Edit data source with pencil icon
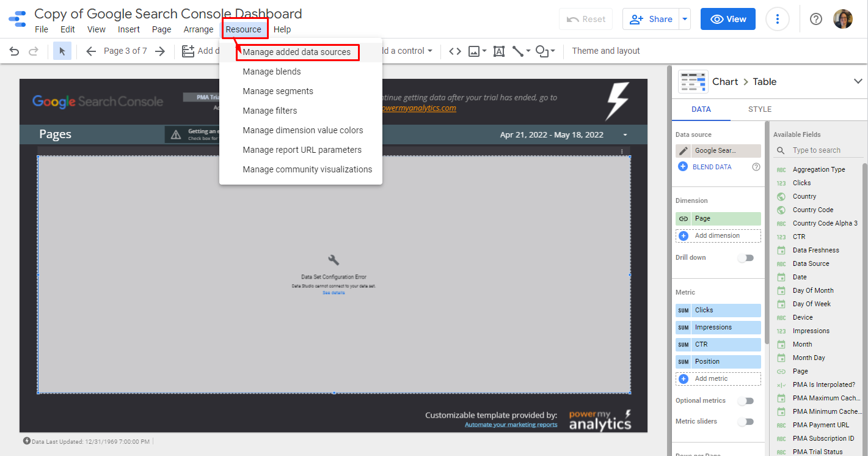Viewport: 868px width, 456px height. (684, 151)
